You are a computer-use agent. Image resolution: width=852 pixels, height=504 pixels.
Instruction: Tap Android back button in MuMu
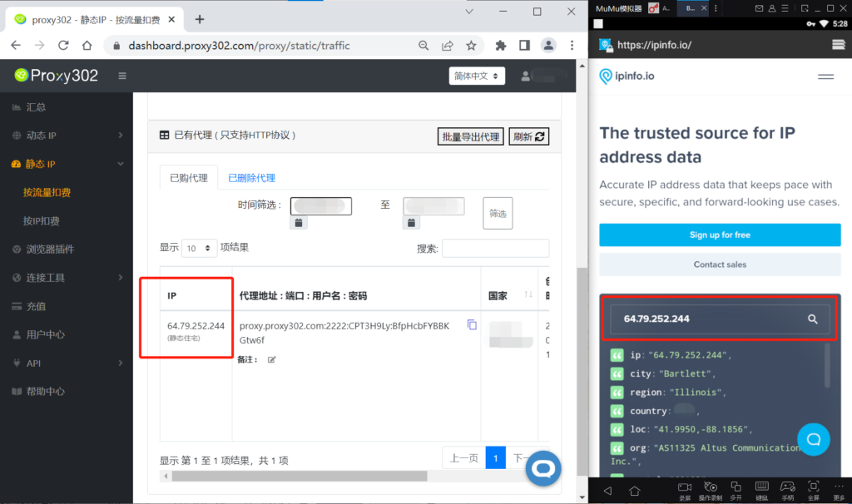coord(607,491)
